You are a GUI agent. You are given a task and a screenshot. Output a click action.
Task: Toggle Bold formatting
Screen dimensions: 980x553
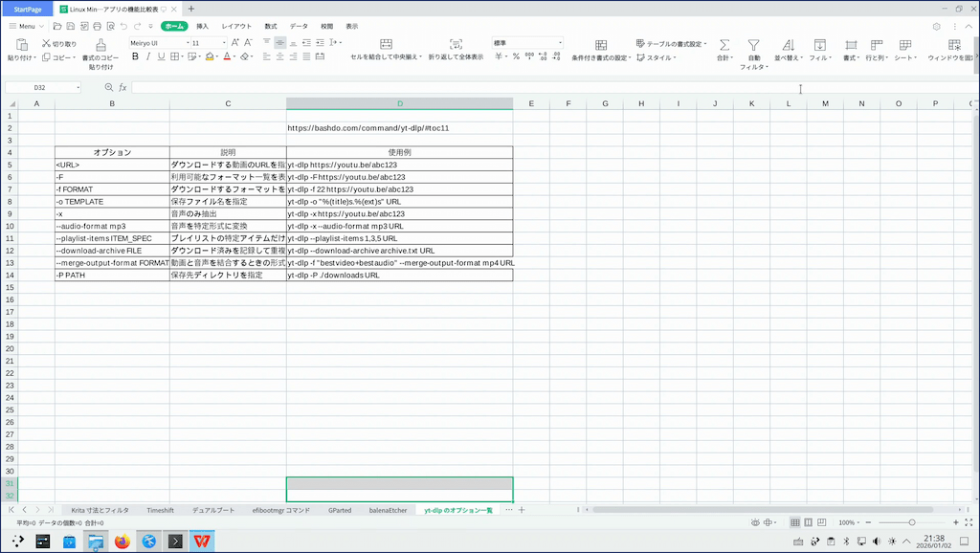[135, 56]
